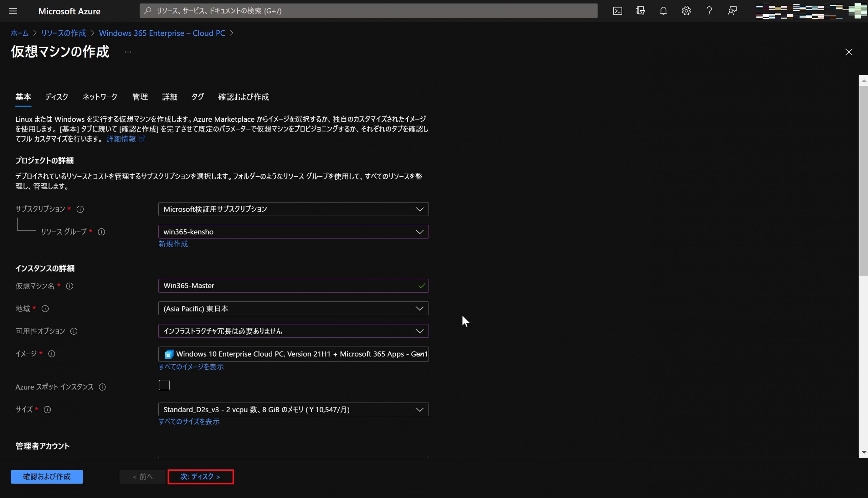This screenshot has width=868, height=498.
Task: Click info icon next to サブスクリプション
Action: click(x=80, y=209)
